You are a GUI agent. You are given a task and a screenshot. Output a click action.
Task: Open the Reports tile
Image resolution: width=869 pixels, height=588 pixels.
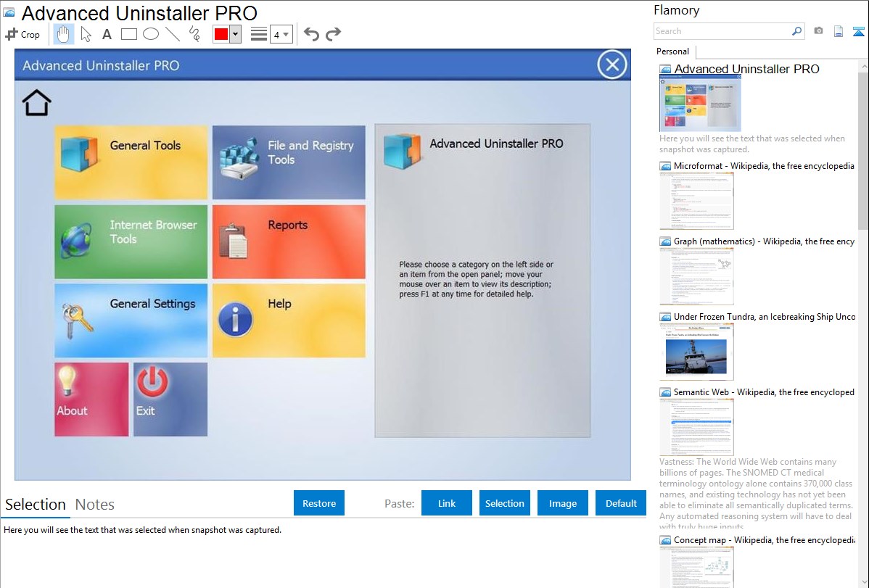pos(289,241)
